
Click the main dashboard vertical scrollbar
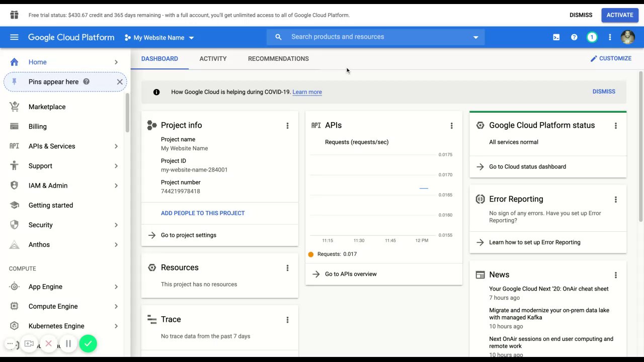click(x=640, y=147)
